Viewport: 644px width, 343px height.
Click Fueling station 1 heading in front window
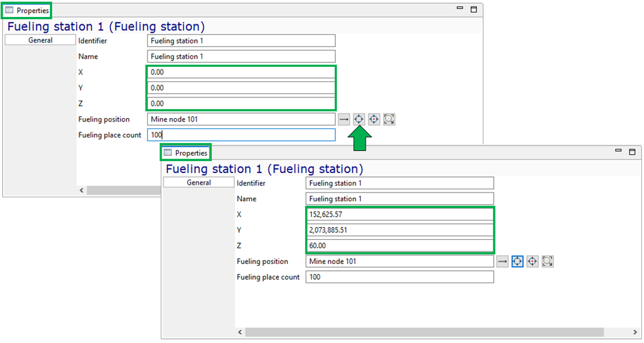tap(264, 169)
